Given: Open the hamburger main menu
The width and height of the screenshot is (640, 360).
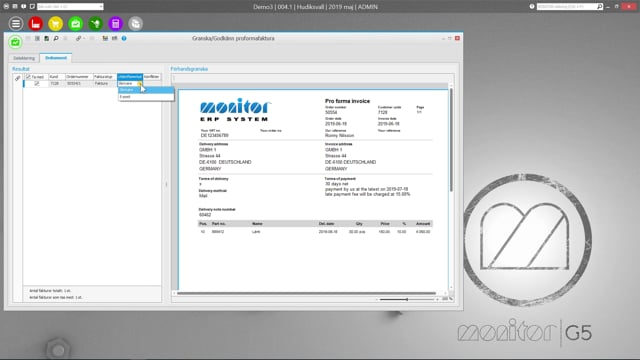Looking at the screenshot, I should click(16, 24).
